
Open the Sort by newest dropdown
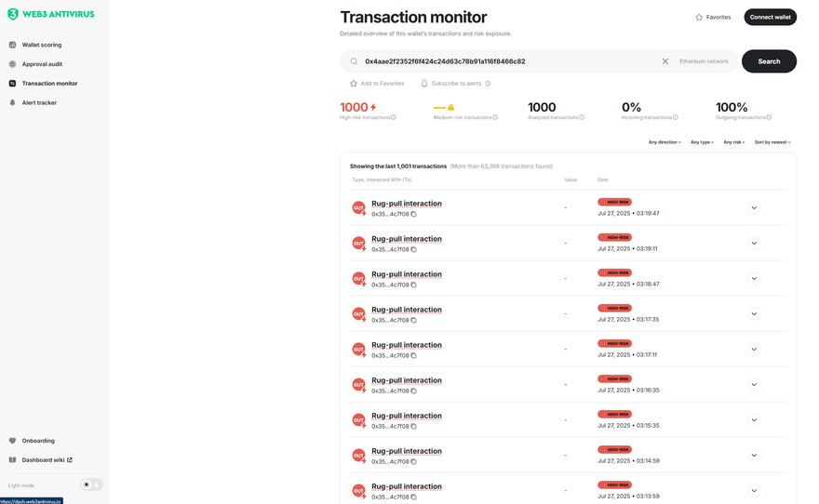pos(772,142)
